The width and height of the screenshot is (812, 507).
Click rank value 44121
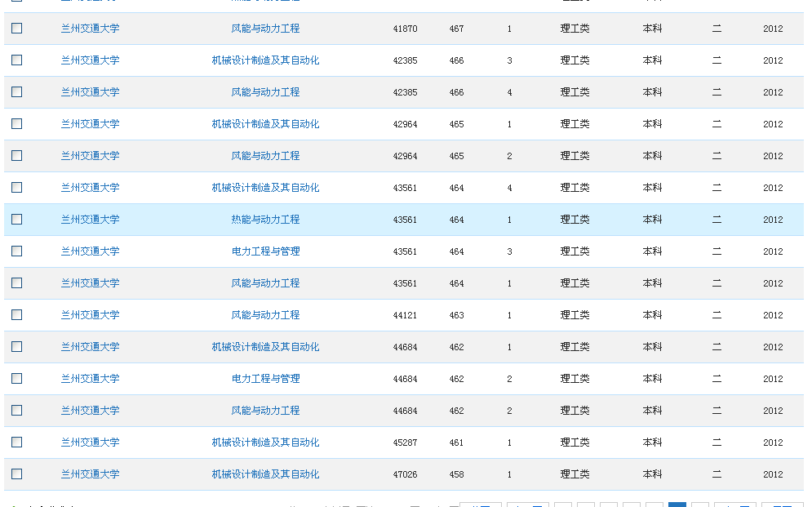click(x=405, y=315)
